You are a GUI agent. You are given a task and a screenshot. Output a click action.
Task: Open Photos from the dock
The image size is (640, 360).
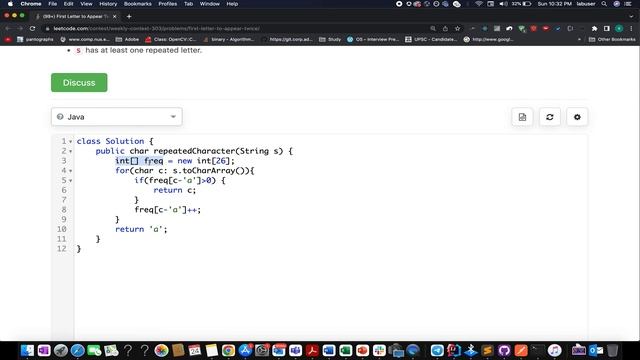coord(161,350)
